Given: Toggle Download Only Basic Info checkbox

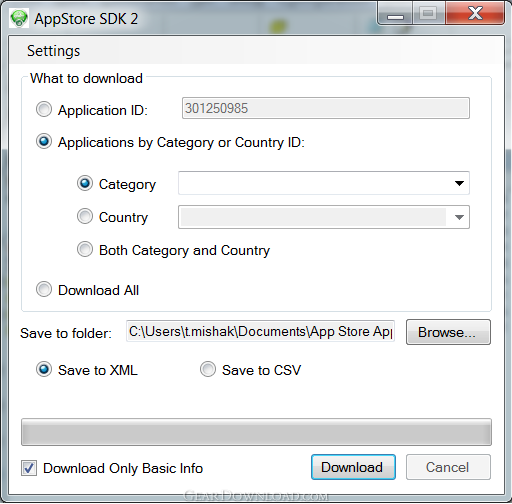Looking at the screenshot, I should click(x=29, y=468).
